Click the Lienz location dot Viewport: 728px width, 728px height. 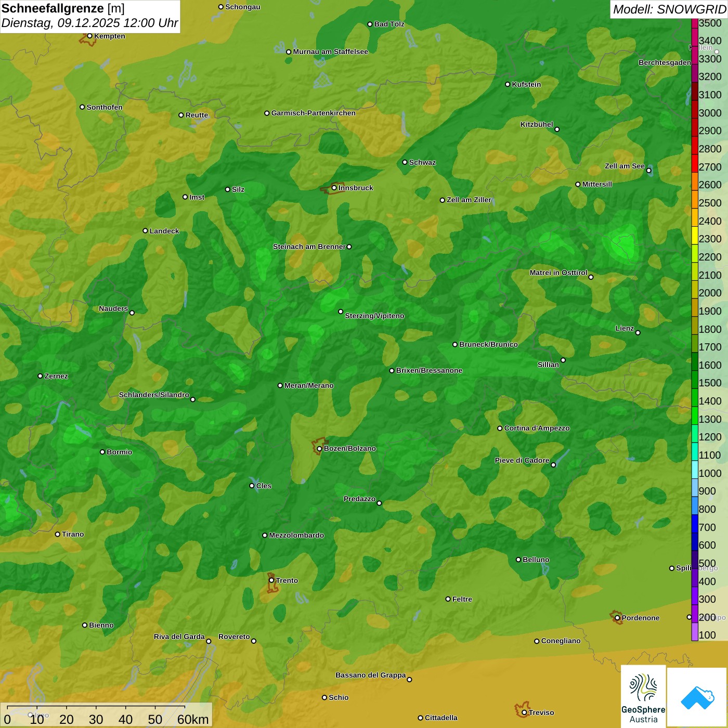638,333
